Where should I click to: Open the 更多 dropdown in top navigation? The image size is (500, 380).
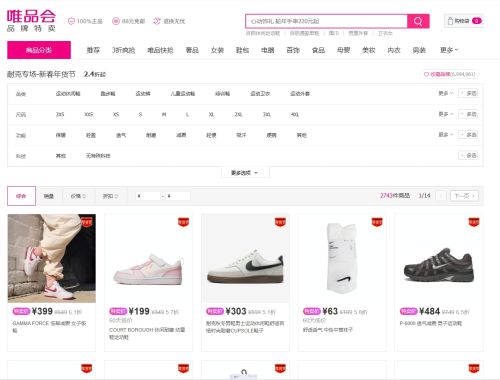click(x=449, y=50)
